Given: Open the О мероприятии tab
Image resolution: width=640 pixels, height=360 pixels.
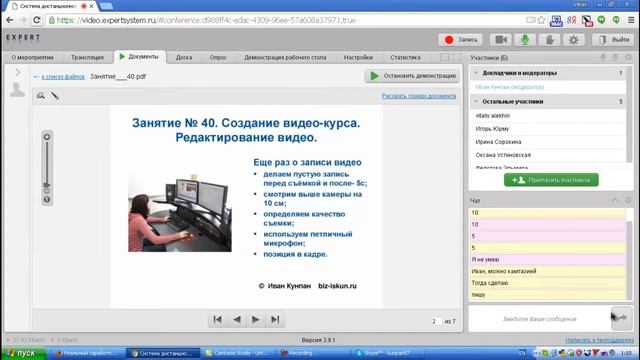Looking at the screenshot, I should 32,58.
